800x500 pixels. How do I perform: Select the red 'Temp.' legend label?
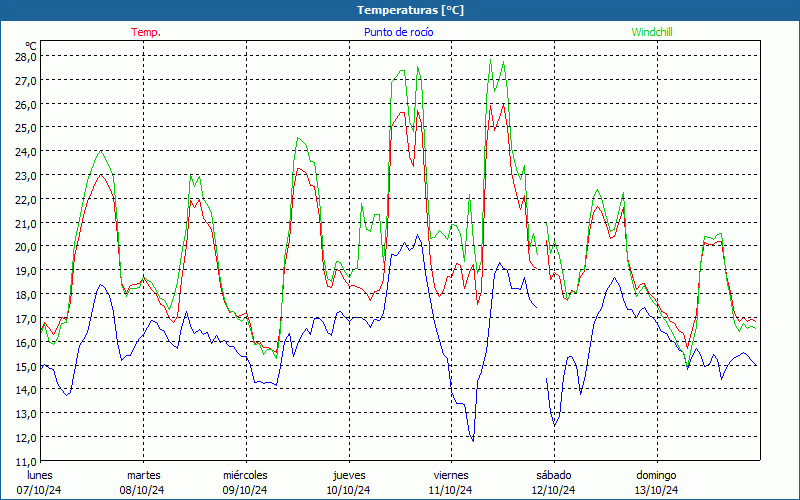[146, 32]
